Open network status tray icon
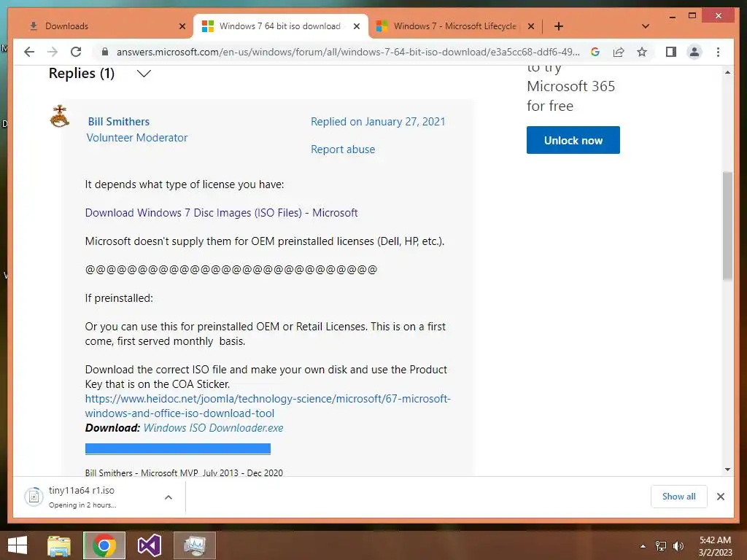Viewport: 747px width, 560px height. point(661,546)
